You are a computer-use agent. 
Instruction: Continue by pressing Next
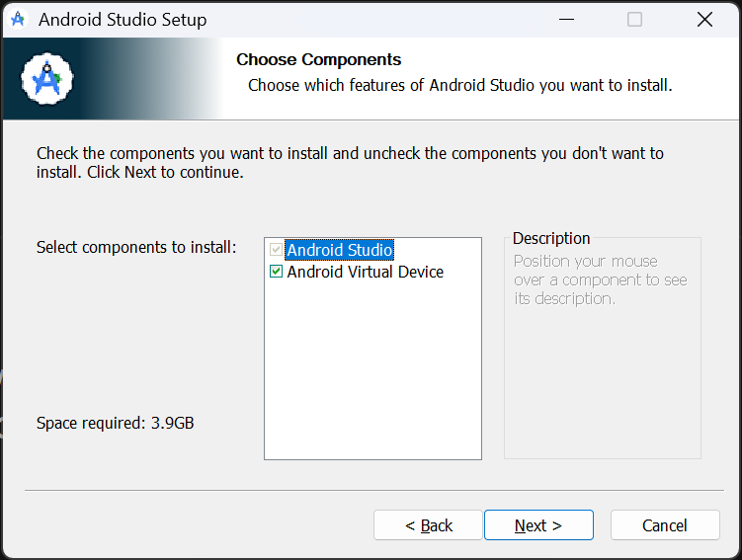538,525
